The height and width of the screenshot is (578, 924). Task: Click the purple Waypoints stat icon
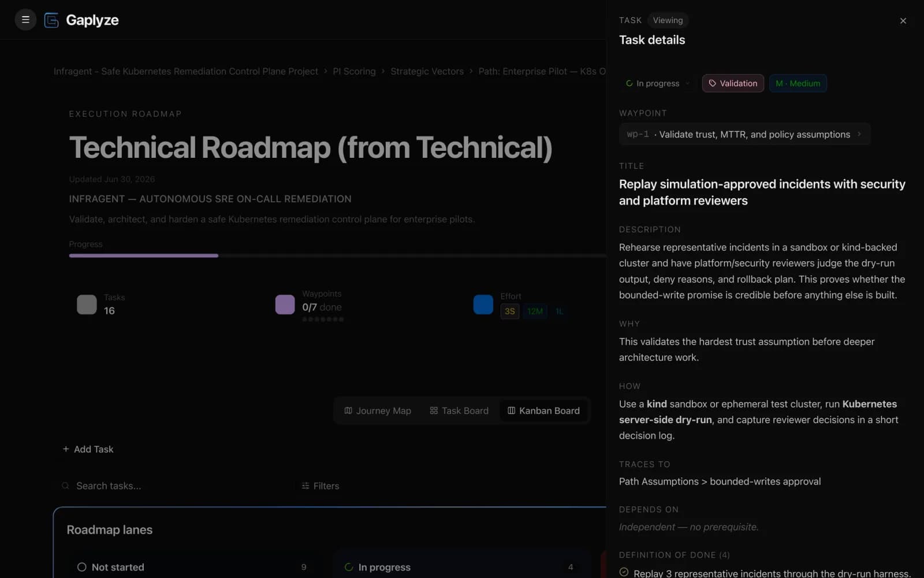[285, 305]
